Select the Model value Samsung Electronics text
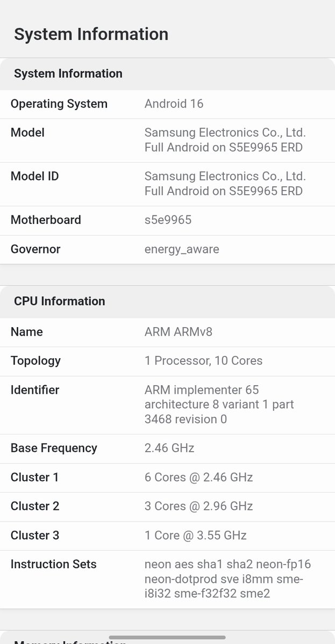This screenshot has height=644, width=335. [225, 140]
